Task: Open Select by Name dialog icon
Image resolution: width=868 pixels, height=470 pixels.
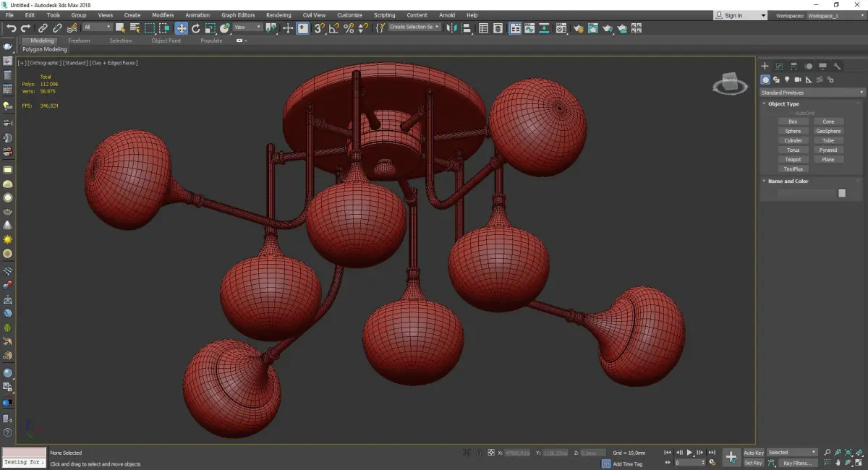Action: pos(135,28)
